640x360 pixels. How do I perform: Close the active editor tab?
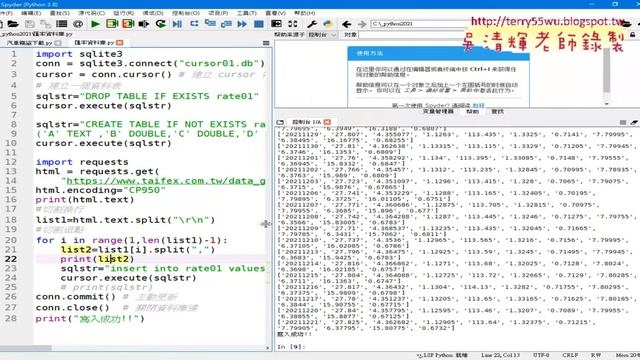pos(120,43)
